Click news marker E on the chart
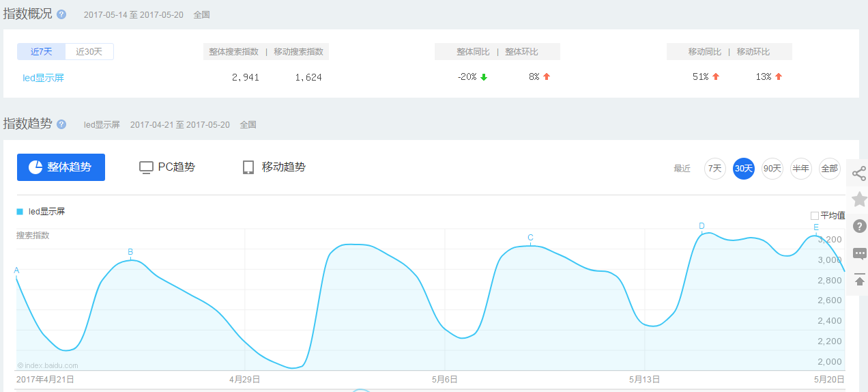 (816, 227)
